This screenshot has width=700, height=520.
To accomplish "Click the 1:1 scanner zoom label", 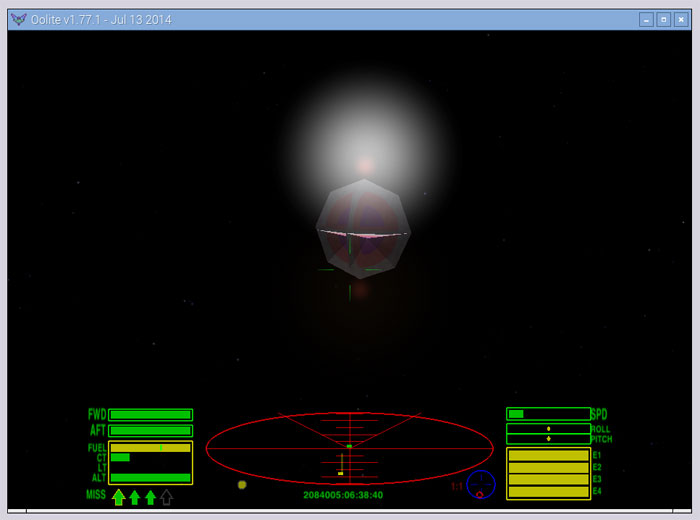I will coord(457,487).
